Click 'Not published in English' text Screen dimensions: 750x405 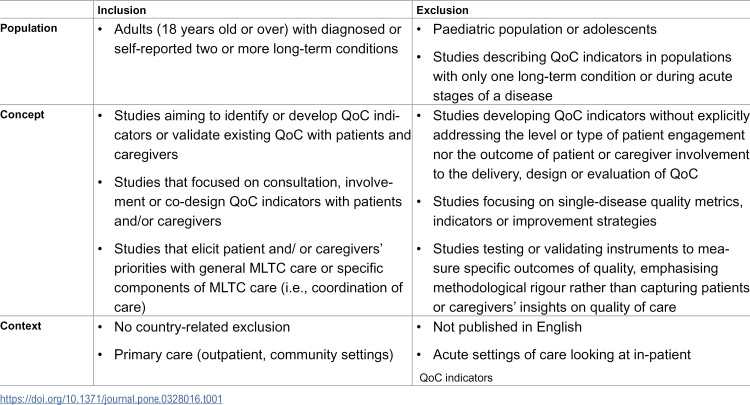click(x=507, y=327)
